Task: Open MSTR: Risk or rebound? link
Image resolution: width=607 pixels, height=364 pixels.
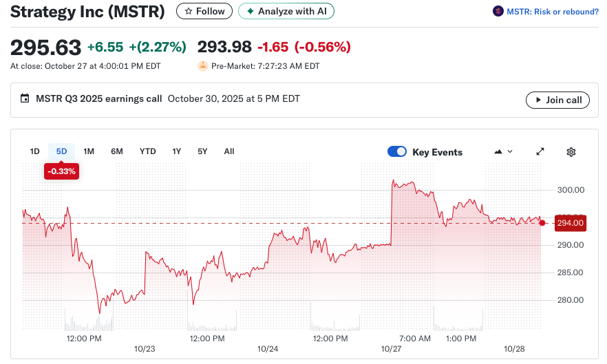Action: point(552,12)
